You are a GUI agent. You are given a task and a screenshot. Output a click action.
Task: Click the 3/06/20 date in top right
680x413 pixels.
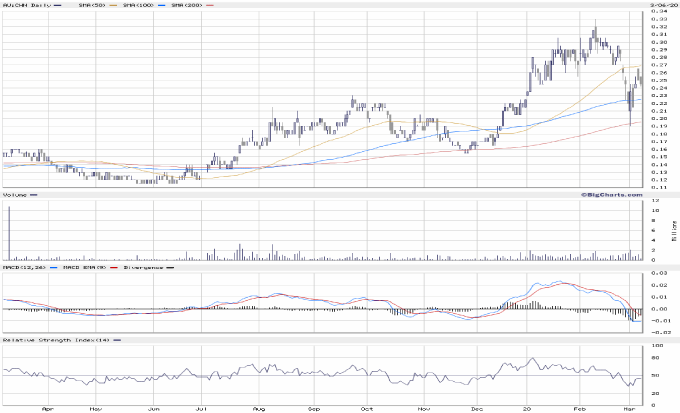(663, 4)
